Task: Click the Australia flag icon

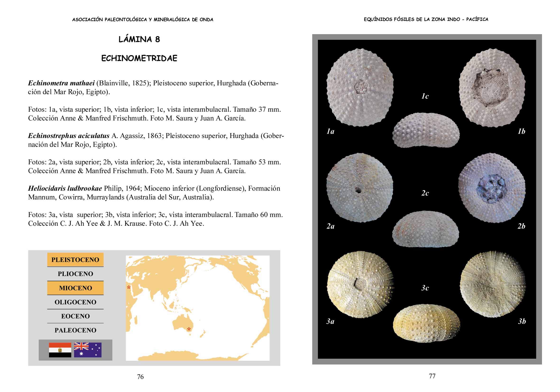Action: point(87,350)
